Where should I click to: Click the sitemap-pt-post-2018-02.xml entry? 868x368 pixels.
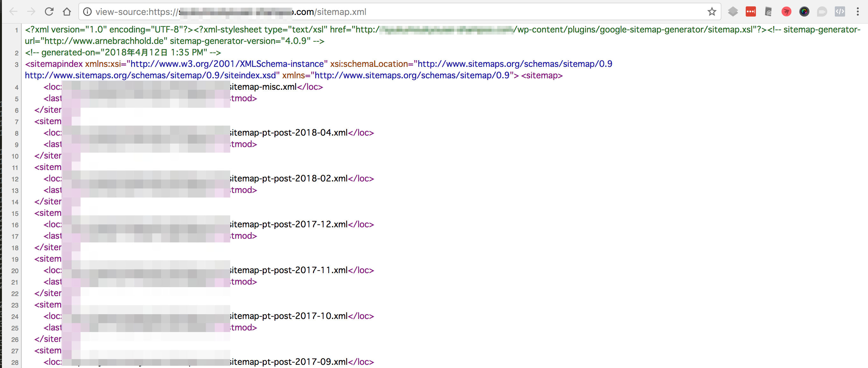click(x=288, y=179)
